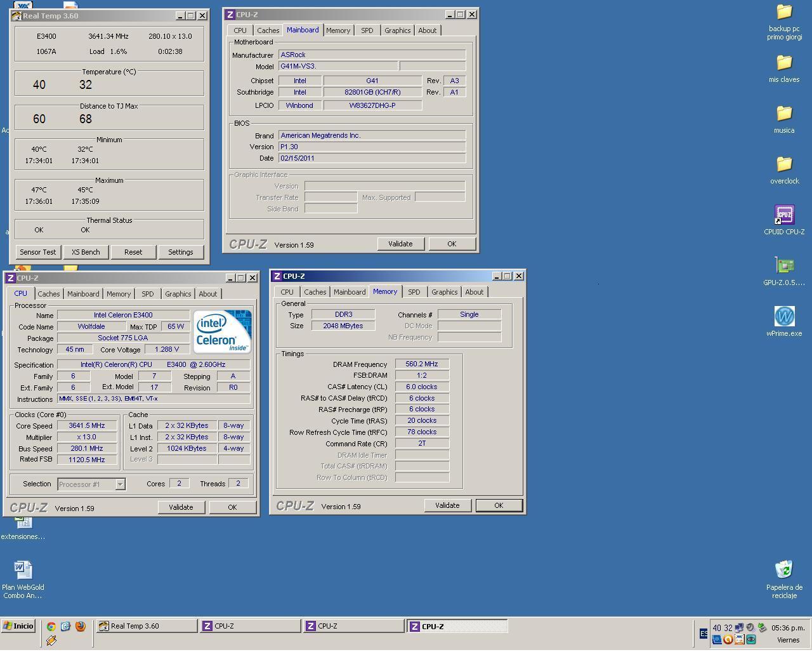812x652 pixels.
Task: Open Papelera de reciclaje recycle bin
Action: pyautogui.click(x=784, y=578)
